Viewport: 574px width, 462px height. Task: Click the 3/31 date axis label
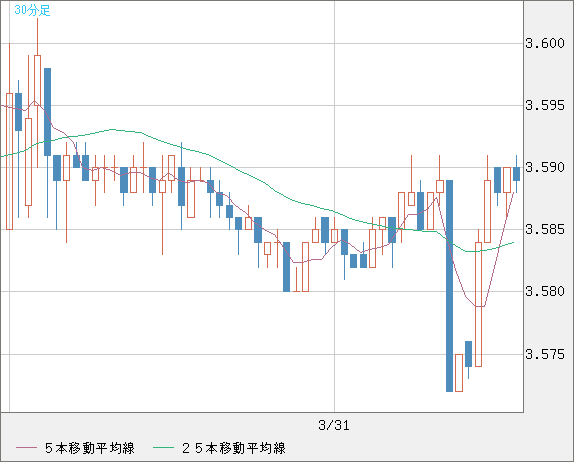(x=334, y=425)
